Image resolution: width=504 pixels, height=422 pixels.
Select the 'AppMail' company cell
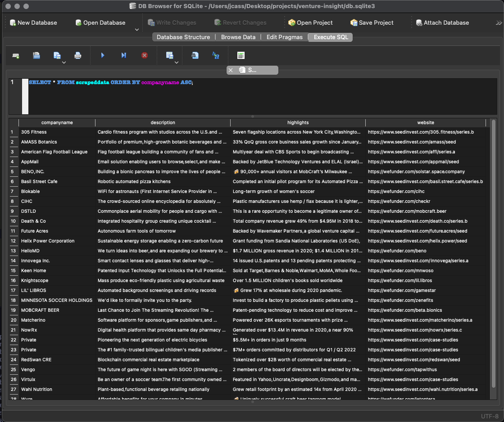[x=57, y=162]
